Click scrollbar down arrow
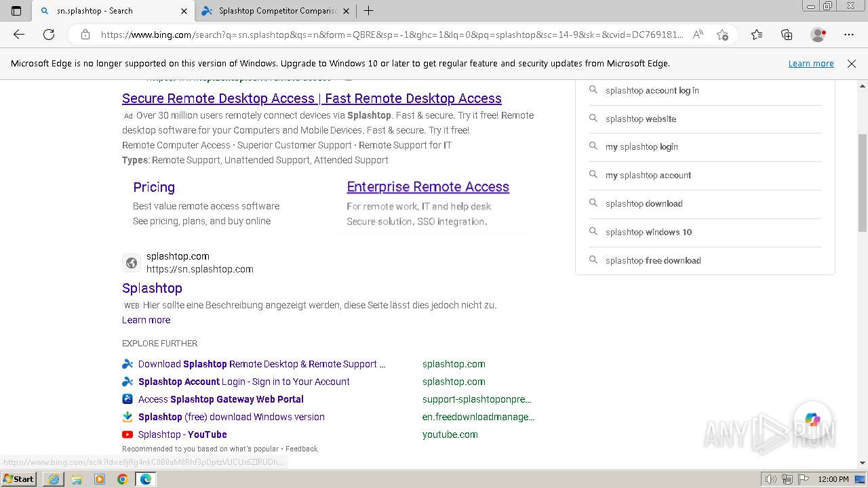This screenshot has height=488, width=868. tap(863, 463)
